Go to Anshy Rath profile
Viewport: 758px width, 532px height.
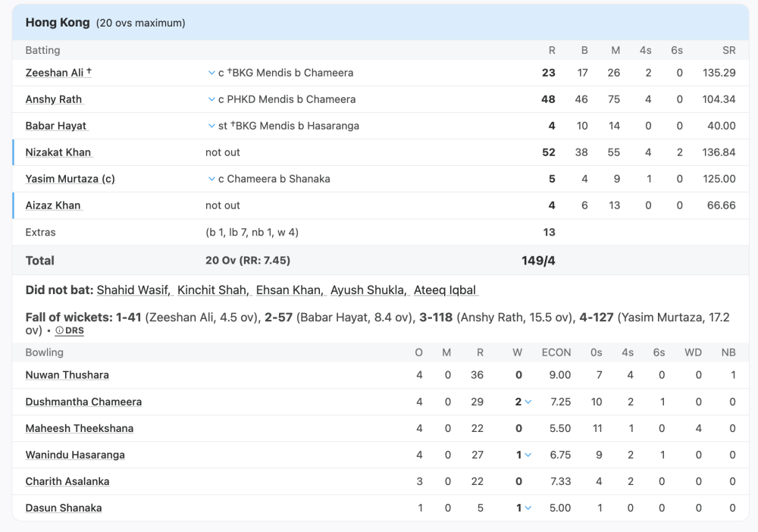tap(53, 99)
